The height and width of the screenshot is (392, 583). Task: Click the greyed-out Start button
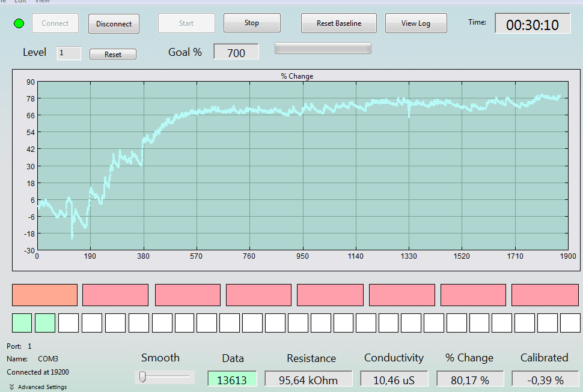pyautogui.click(x=186, y=23)
